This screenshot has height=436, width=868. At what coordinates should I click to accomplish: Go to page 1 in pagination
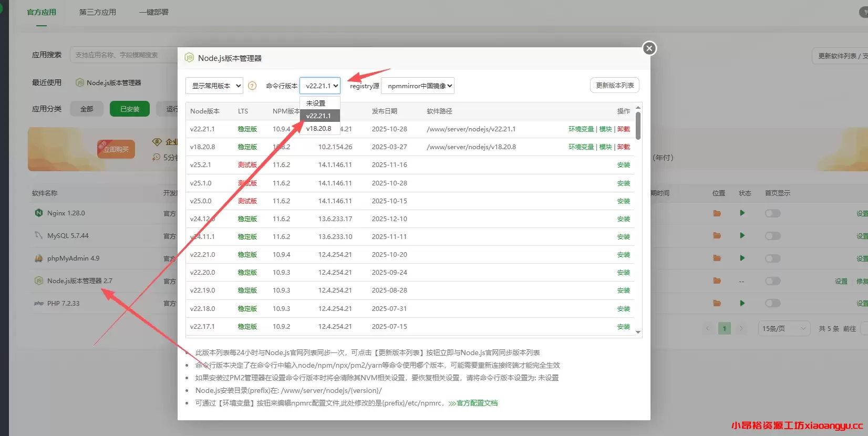725,329
